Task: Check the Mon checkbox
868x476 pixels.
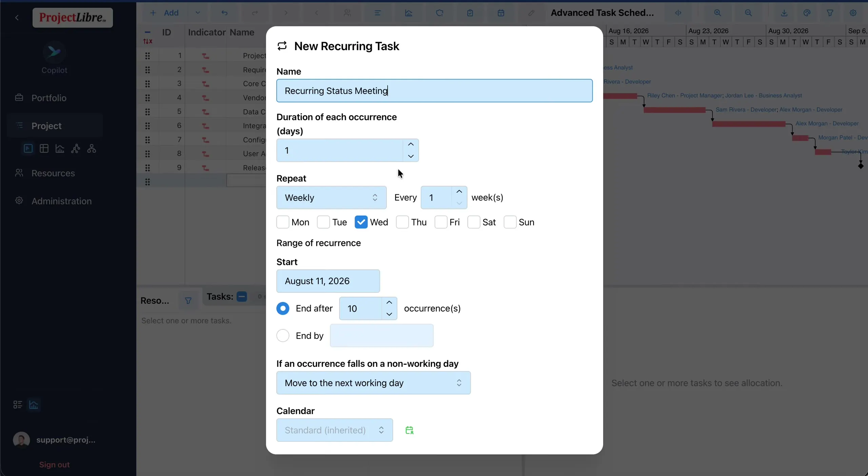Action: [283, 222]
